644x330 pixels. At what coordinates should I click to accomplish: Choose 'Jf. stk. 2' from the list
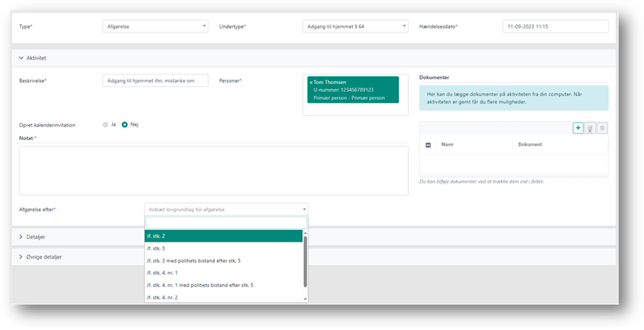click(x=223, y=236)
